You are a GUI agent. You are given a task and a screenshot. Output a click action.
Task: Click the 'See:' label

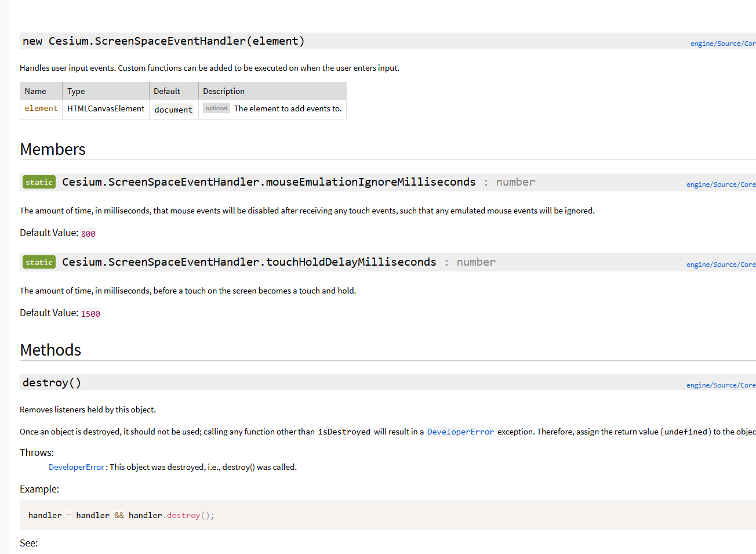[28, 543]
